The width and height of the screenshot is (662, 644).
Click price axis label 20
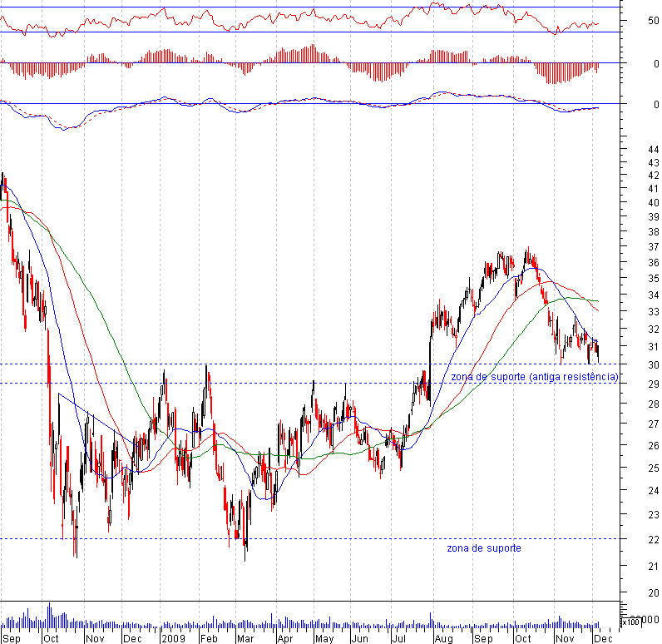point(654,593)
